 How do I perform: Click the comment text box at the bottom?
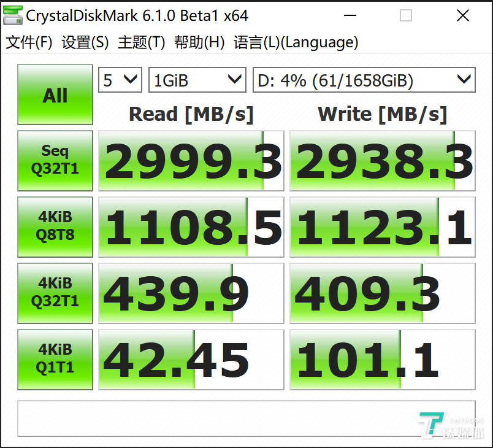[x=246, y=418]
